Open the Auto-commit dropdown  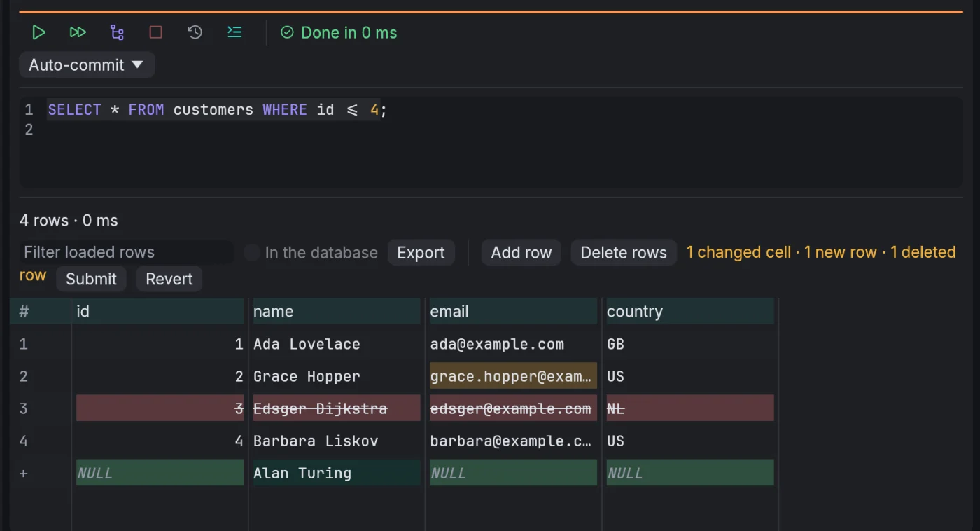pos(87,64)
